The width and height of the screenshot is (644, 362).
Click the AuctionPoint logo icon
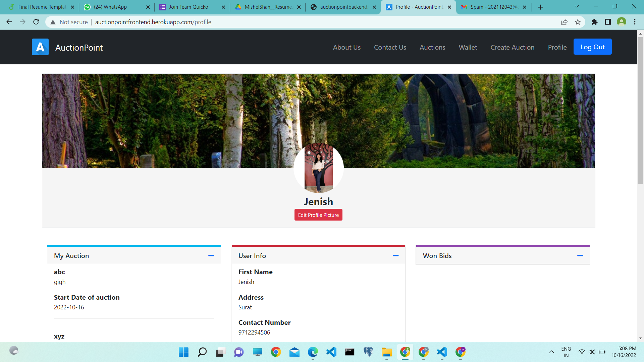[x=40, y=47]
